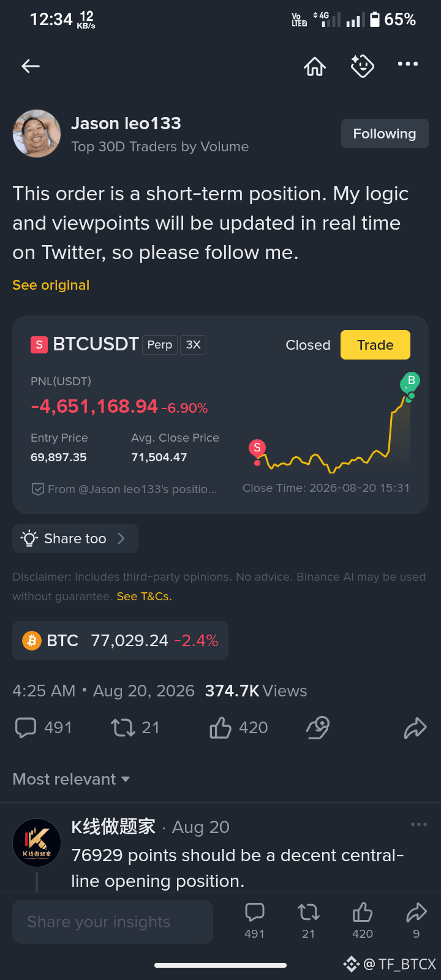This screenshot has height=980, width=441.
Task: Repost using the 21 retweet icon below post
Action: [123, 728]
